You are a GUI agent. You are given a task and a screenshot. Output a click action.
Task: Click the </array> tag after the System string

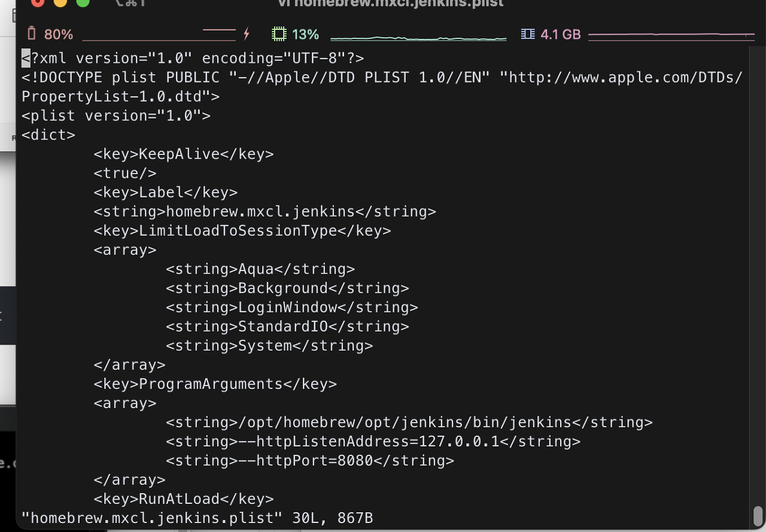click(129, 364)
